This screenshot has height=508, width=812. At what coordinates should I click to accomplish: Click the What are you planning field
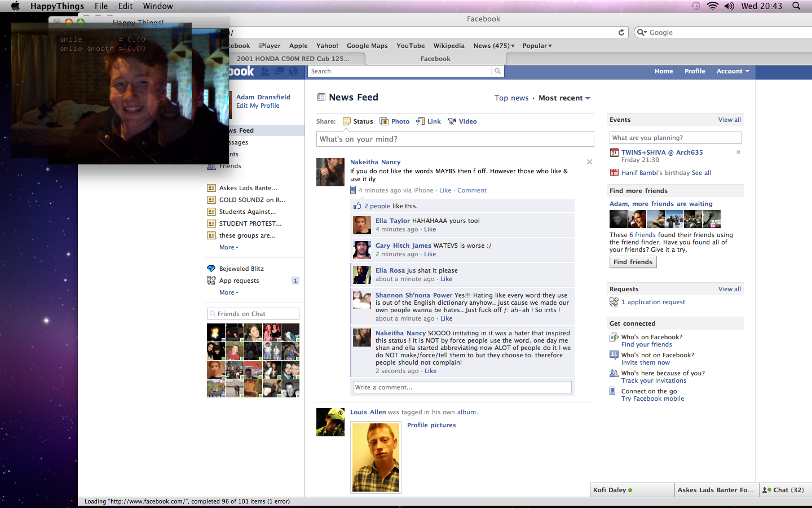coord(676,138)
